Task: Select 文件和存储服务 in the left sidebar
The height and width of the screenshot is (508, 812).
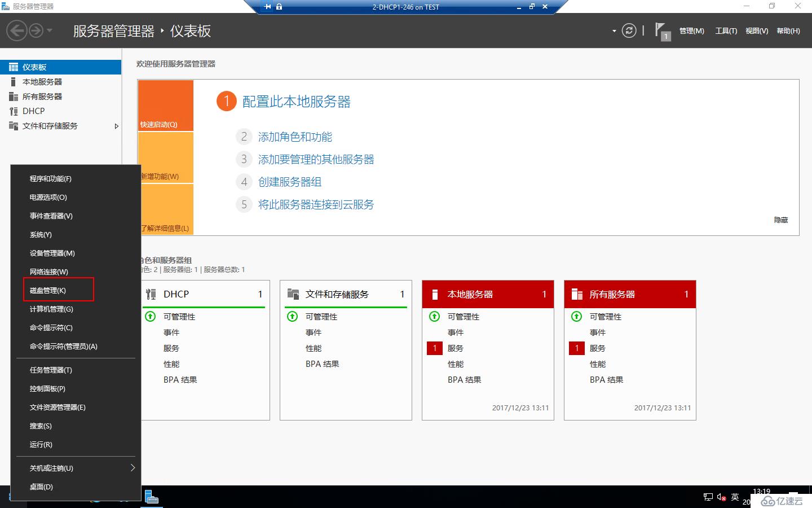Action: (x=60, y=126)
